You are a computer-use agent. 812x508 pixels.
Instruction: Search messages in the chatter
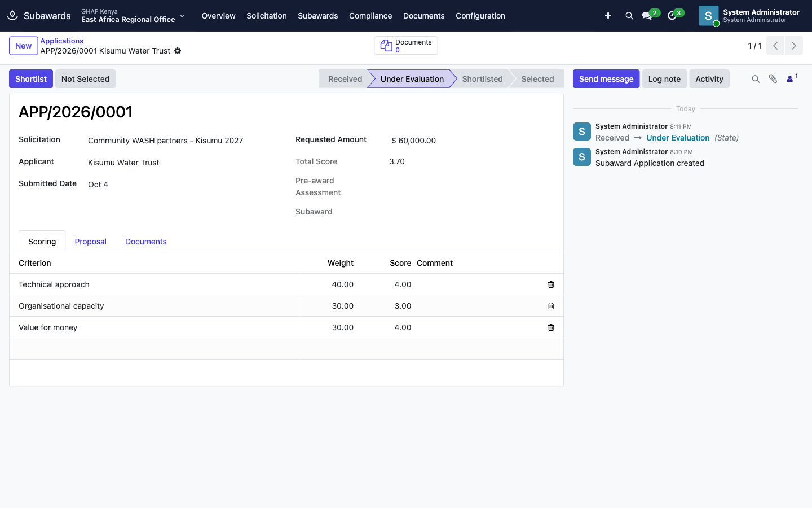point(756,79)
